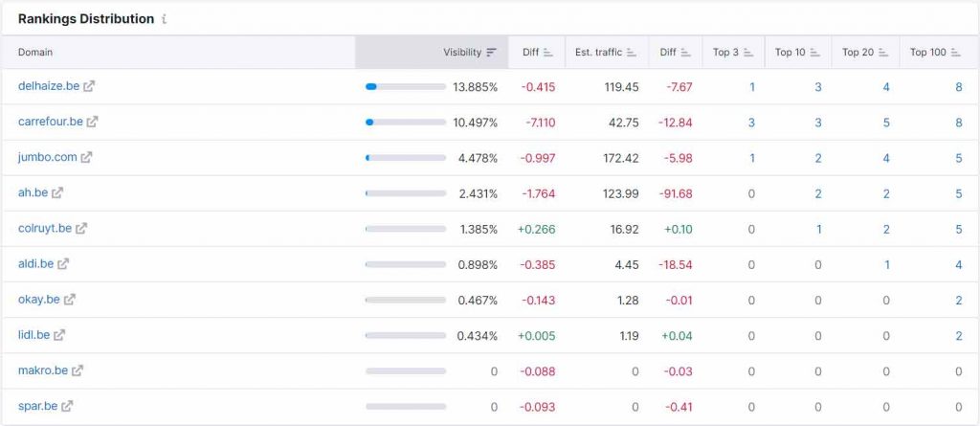Select visibility diff value -0.093
This screenshot has height=426, width=980.
pyautogui.click(x=538, y=407)
